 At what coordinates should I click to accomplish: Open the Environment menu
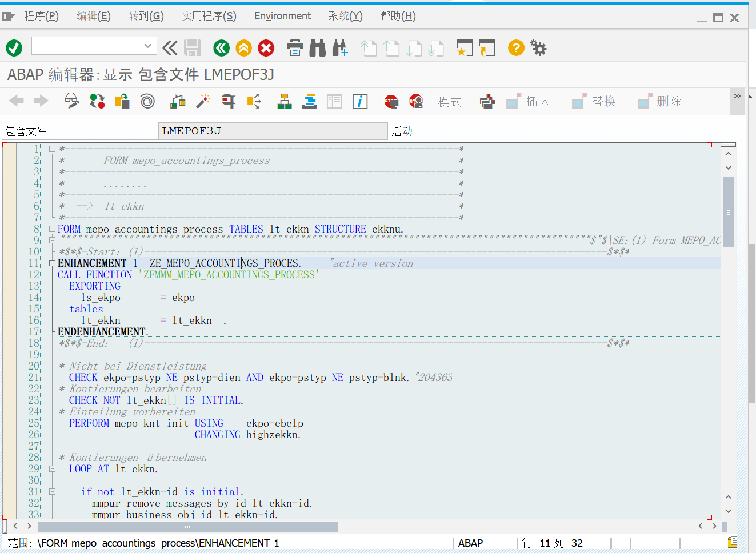click(x=282, y=16)
